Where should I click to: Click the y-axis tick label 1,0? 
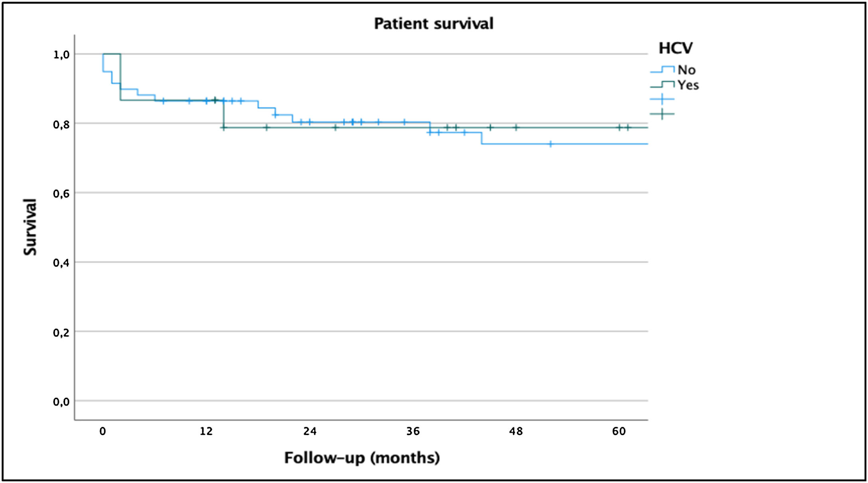tap(61, 55)
